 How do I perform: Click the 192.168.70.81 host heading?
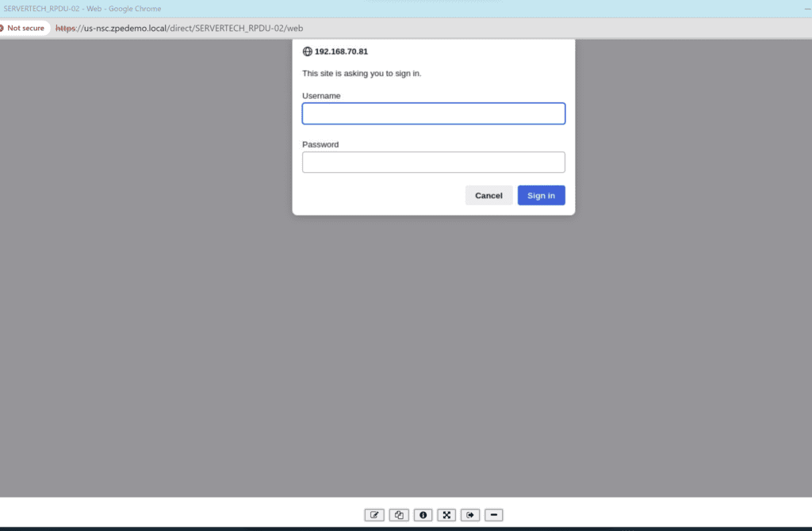(341, 52)
